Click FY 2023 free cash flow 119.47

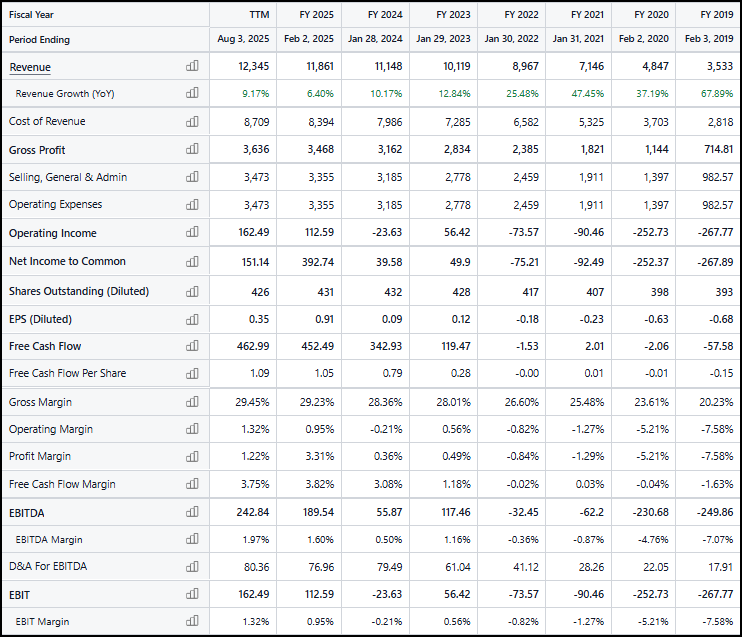[x=456, y=346]
